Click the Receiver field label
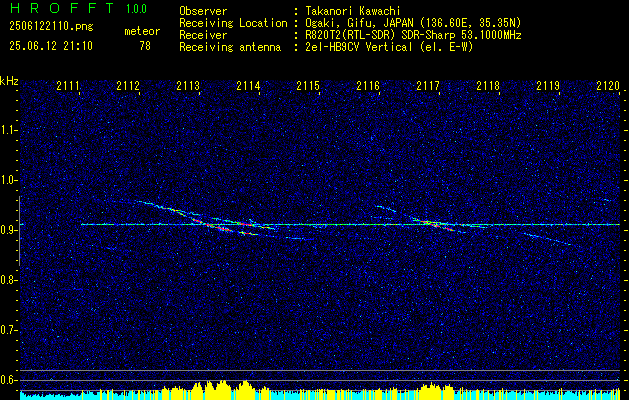The image size is (629, 400). pyautogui.click(x=203, y=35)
